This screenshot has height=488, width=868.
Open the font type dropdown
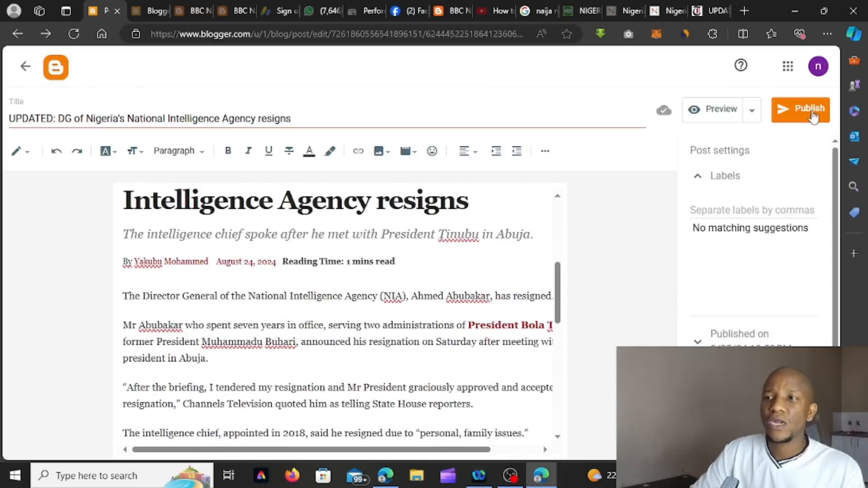coord(108,151)
